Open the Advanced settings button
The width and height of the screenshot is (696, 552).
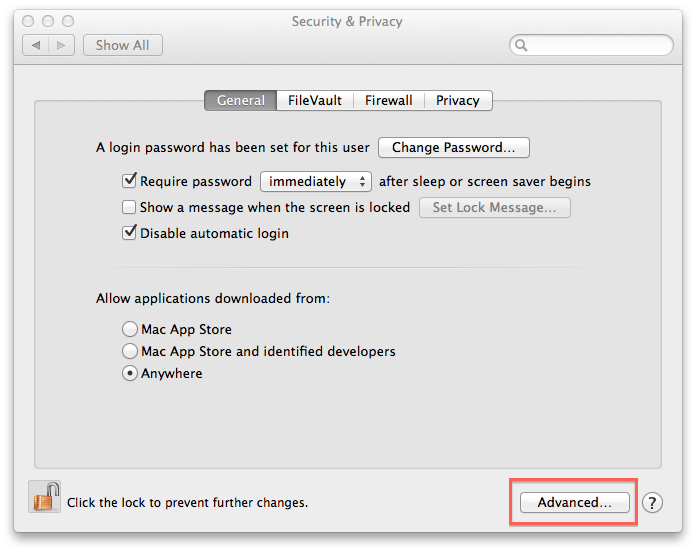coord(574,502)
